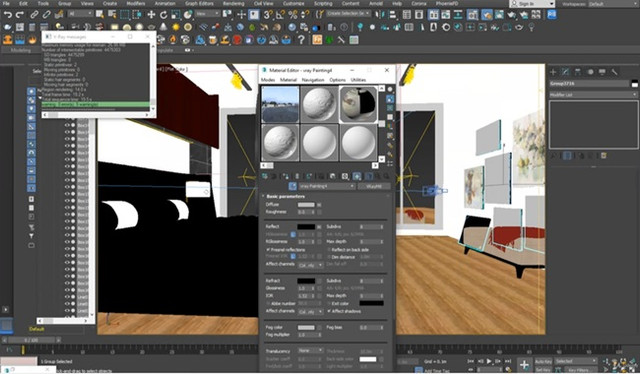
Task: Open the Material Editor Options menu
Action: click(338, 80)
